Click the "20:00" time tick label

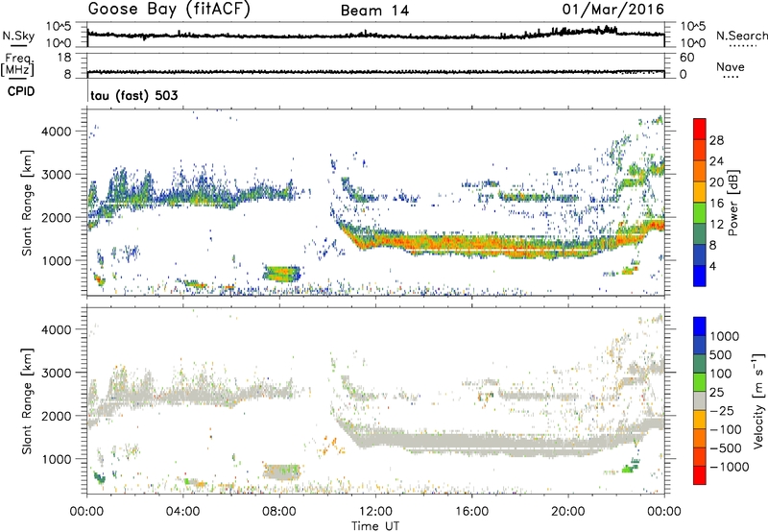click(567, 512)
